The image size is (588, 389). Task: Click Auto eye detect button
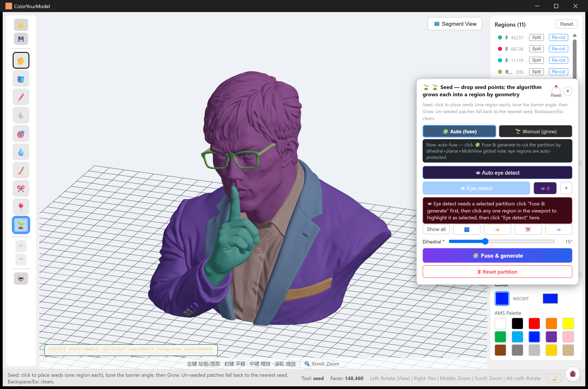click(497, 173)
